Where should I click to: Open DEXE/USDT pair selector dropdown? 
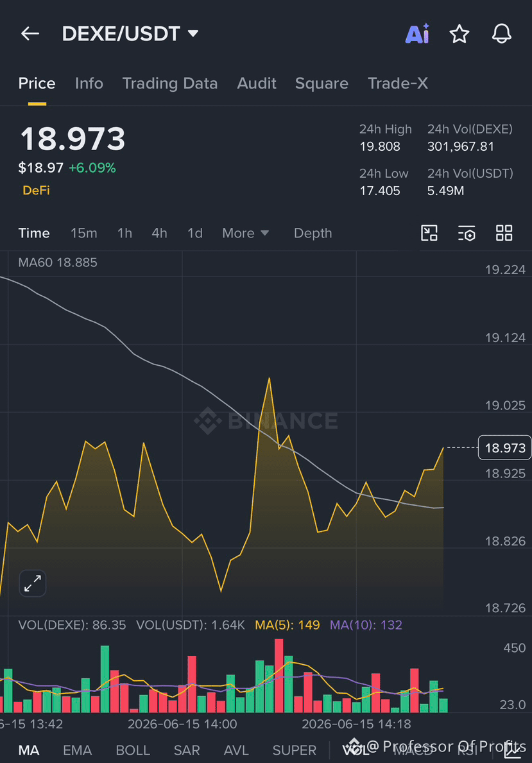click(x=130, y=33)
